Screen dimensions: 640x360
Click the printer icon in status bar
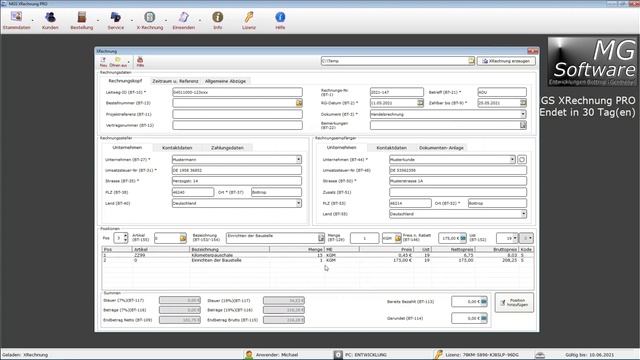[540, 355]
